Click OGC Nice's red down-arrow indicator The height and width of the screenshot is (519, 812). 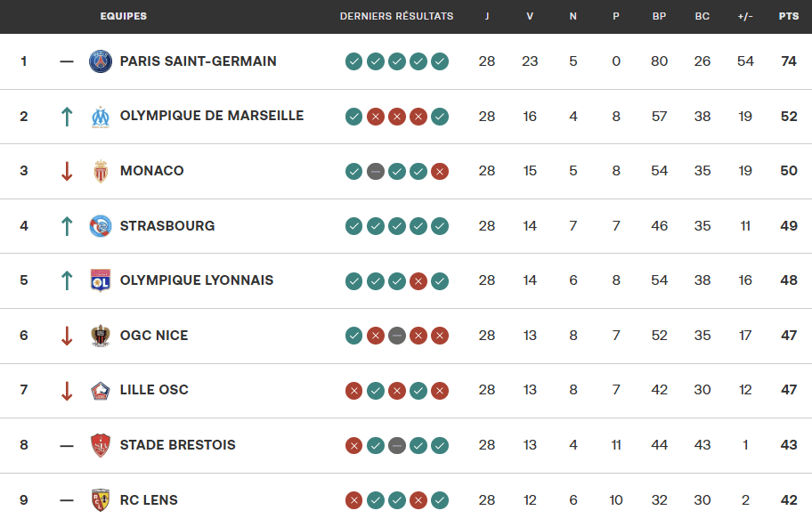(x=66, y=336)
